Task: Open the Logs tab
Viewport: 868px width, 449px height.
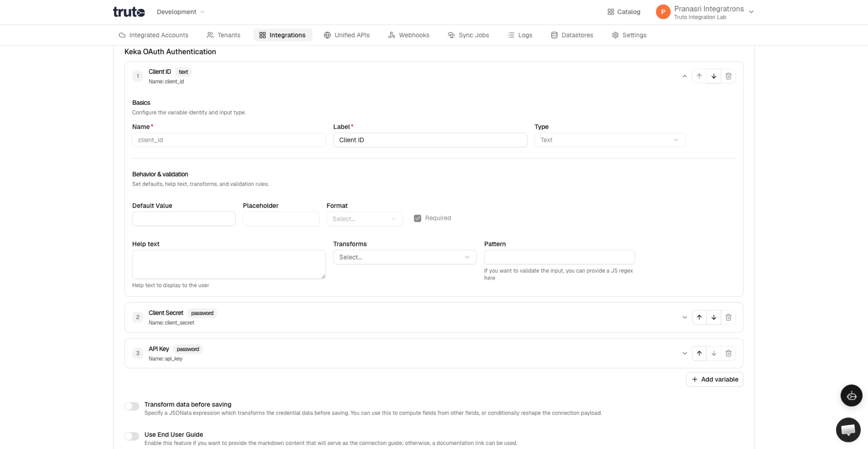Action: [520, 35]
